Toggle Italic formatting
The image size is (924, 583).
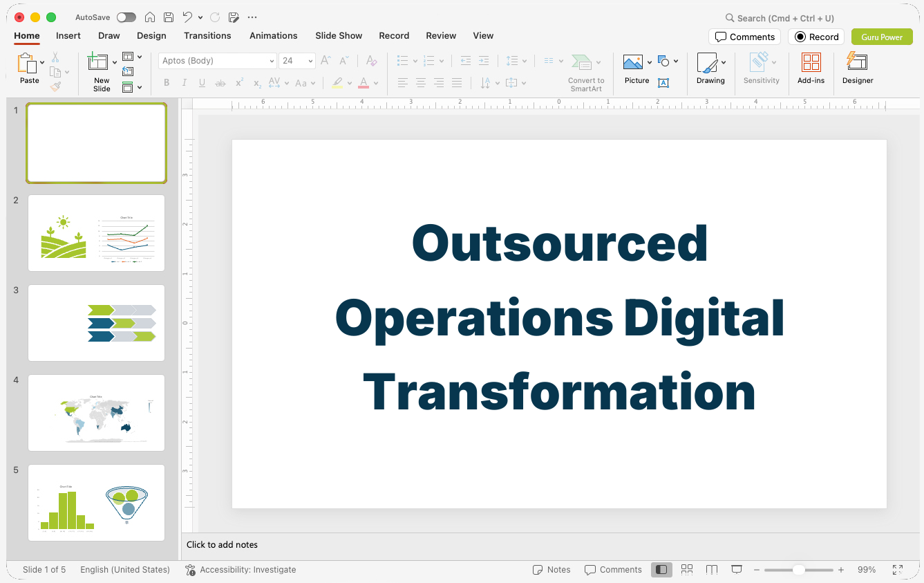[185, 83]
